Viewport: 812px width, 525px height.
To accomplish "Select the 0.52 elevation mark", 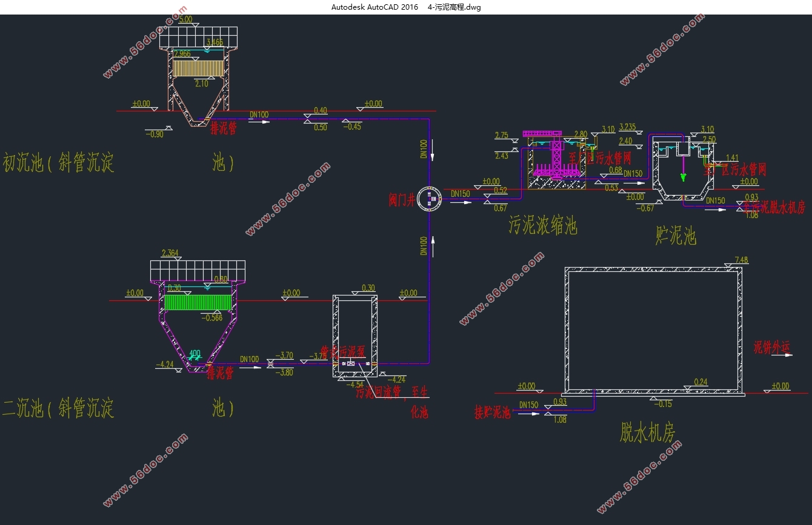I will (x=501, y=191).
